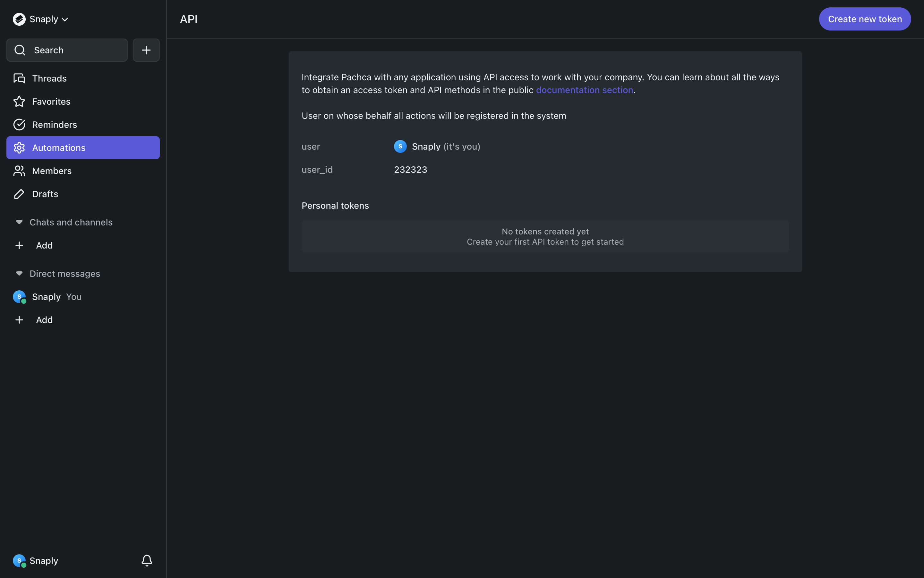Image resolution: width=924 pixels, height=578 pixels.
Task: Click the Threads chat bubbles icon
Action: (19, 78)
